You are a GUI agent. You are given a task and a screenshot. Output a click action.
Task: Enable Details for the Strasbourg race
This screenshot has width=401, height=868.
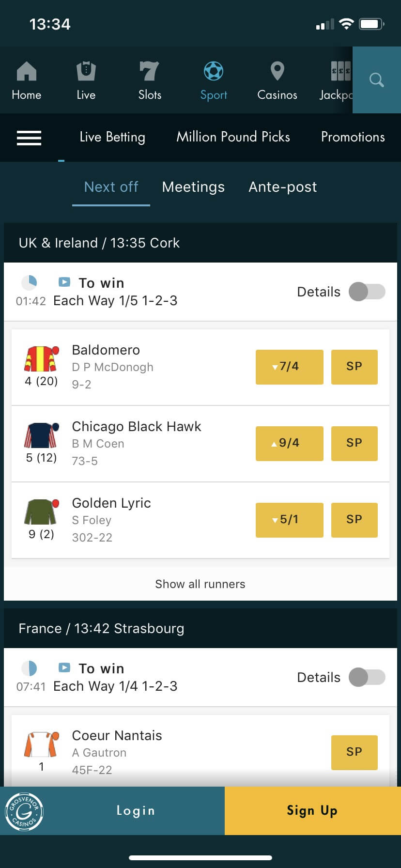tap(367, 677)
